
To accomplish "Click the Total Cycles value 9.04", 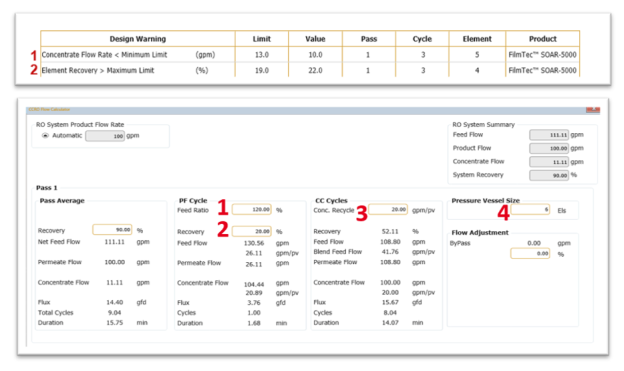I will pyautogui.click(x=114, y=312).
